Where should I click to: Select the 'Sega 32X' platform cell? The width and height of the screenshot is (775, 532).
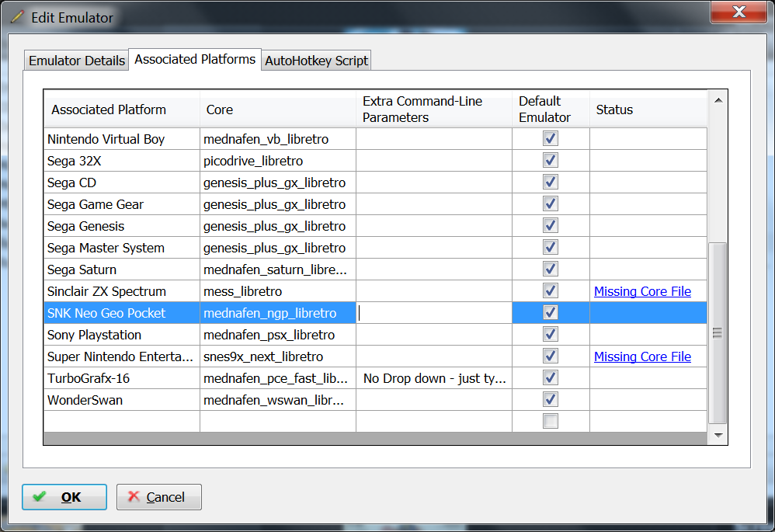(x=122, y=161)
